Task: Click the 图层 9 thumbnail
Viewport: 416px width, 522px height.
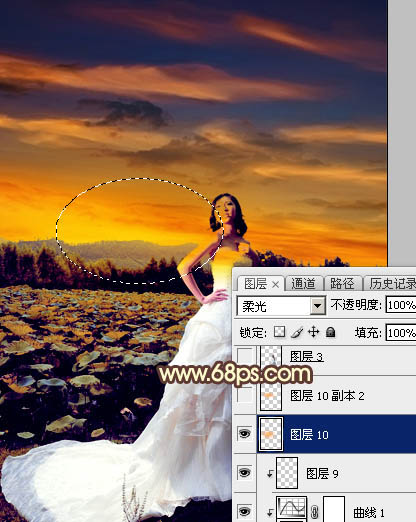Action: click(x=287, y=473)
